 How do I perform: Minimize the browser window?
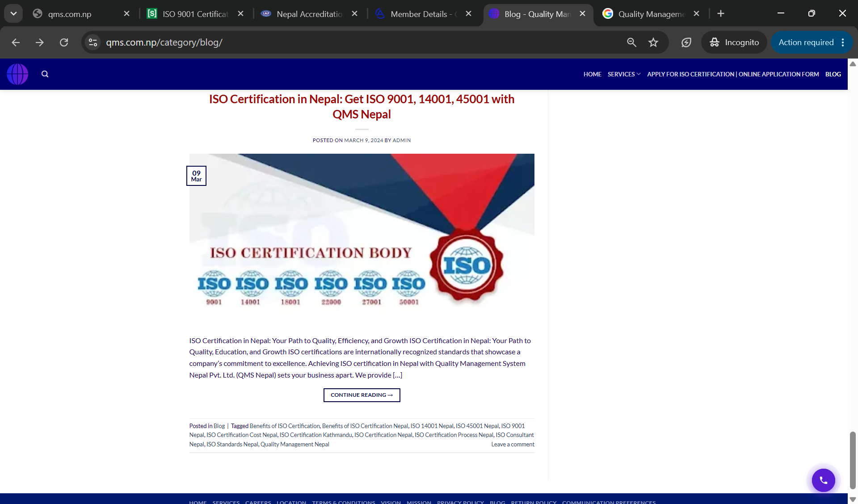pos(781,13)
